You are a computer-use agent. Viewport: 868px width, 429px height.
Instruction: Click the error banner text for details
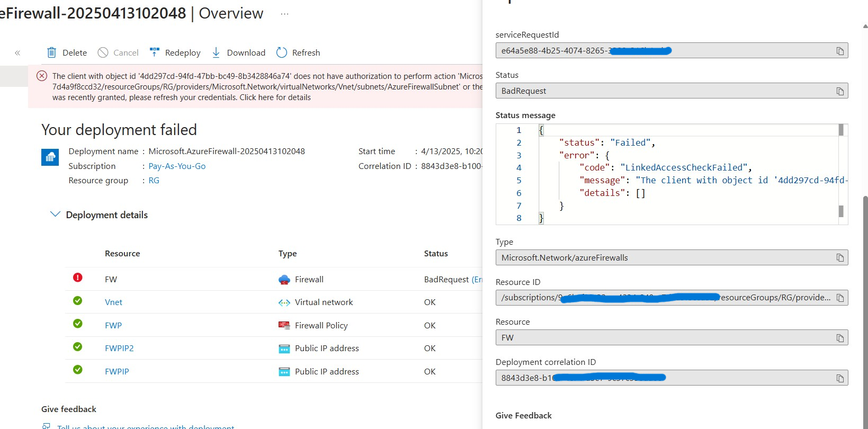coord(267,87)
